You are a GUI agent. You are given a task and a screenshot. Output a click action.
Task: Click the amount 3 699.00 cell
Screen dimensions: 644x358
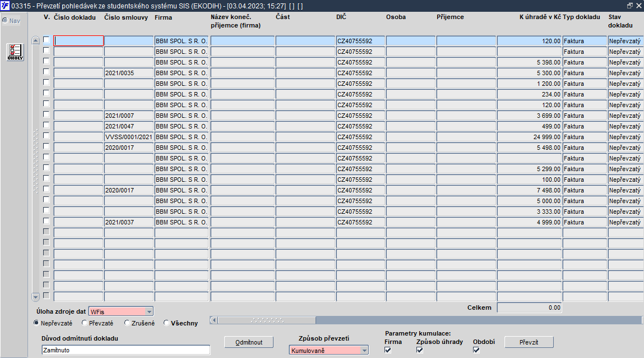pos(530,116)
